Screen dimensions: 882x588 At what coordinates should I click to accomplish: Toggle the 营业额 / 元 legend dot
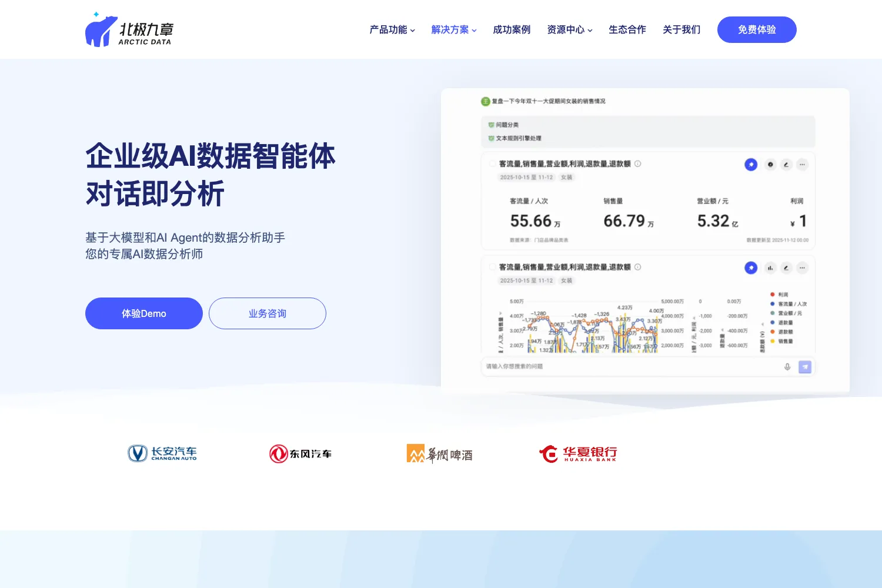click(x=773, y=313)
